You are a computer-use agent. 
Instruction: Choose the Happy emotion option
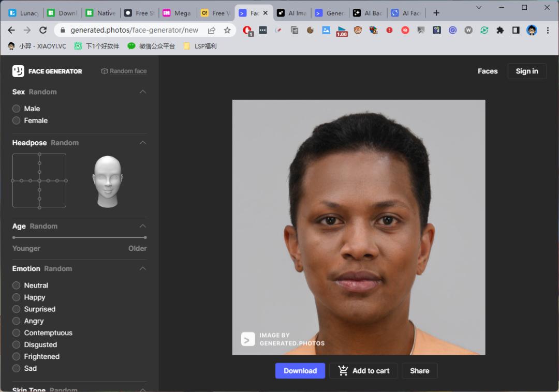pos(16,297)
